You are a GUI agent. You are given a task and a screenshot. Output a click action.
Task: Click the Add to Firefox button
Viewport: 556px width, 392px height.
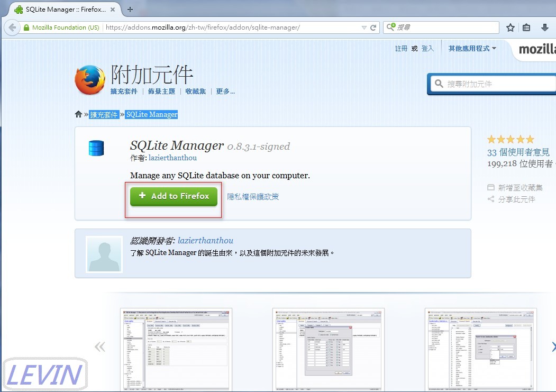174,197
